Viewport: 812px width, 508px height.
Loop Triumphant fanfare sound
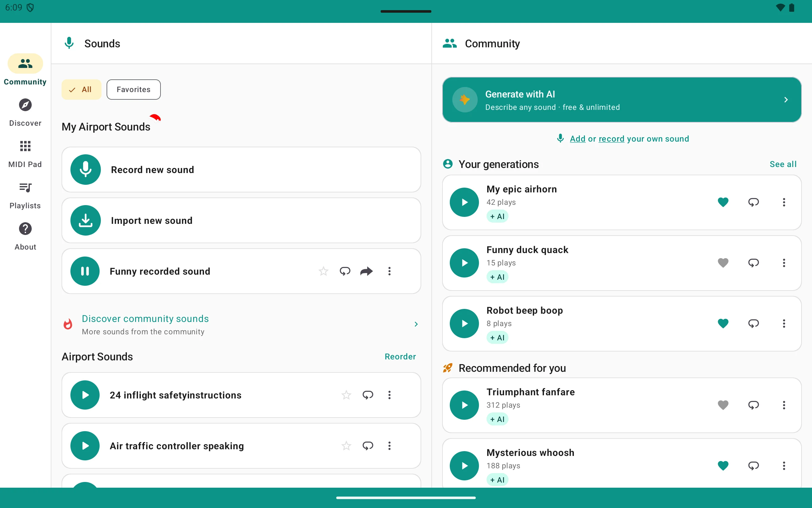point(753,405)
